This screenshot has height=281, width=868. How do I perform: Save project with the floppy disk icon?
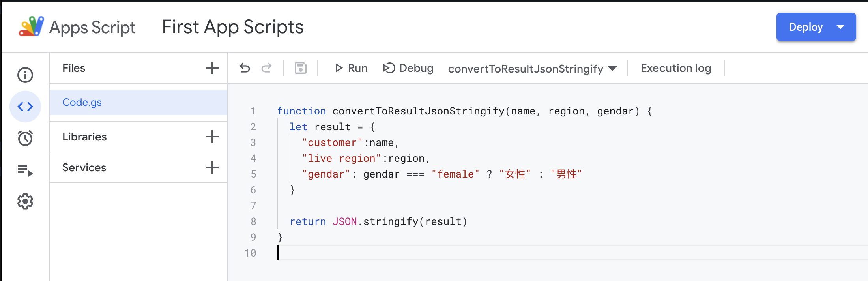pyautogui.click(x=301, y=68)
